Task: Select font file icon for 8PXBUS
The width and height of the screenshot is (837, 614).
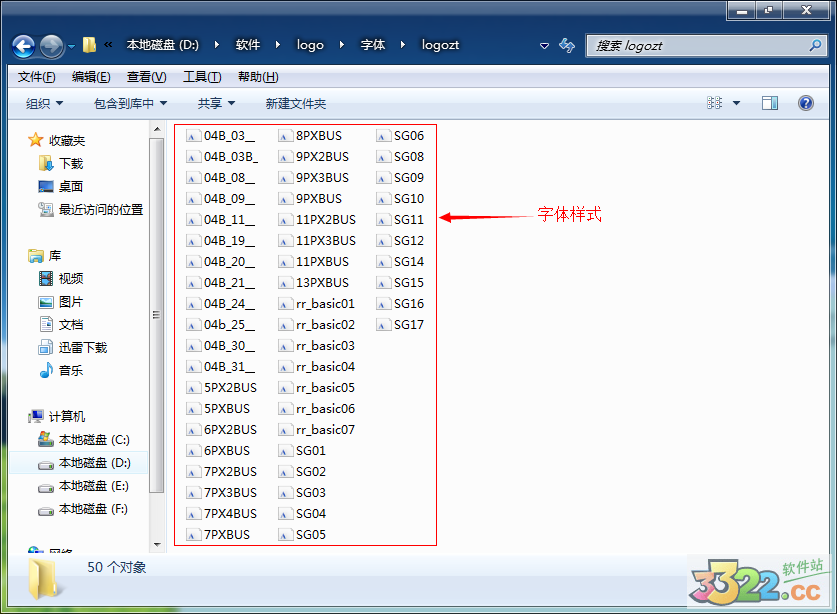Action: (286, 136)
